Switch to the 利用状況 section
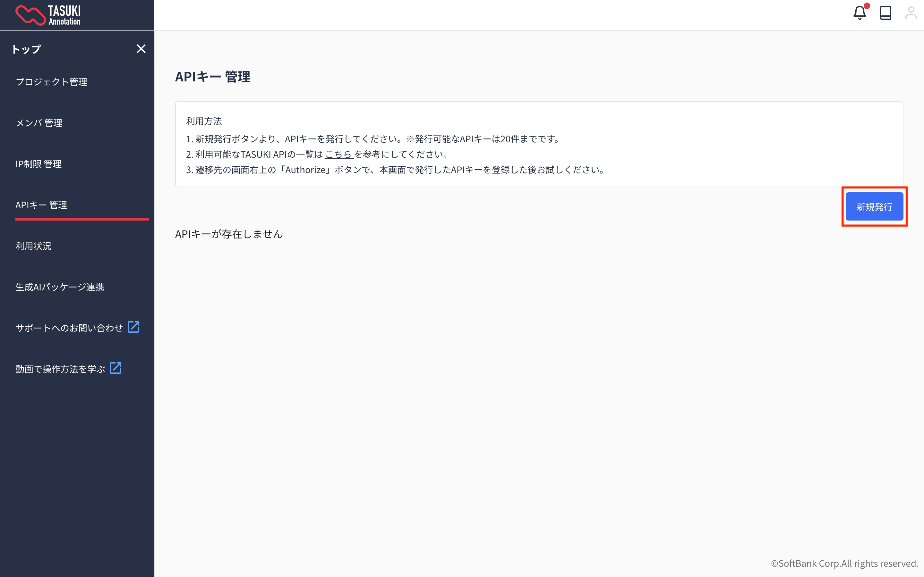Viewport: 924px width, 577px height. (33, 246)
